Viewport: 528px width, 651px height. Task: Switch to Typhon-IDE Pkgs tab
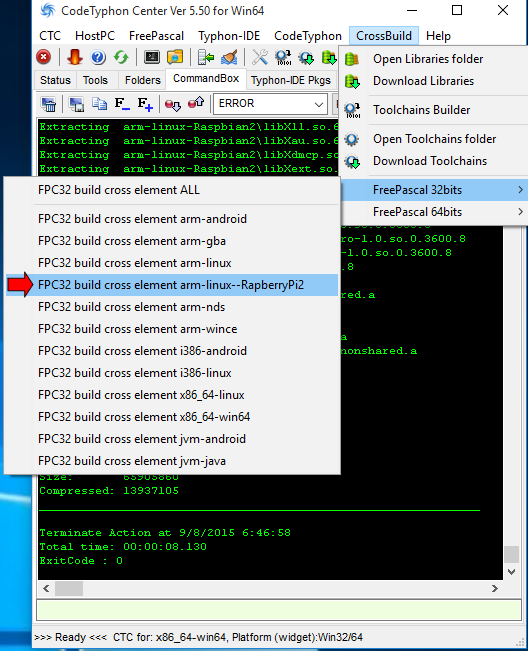[291, 80]
